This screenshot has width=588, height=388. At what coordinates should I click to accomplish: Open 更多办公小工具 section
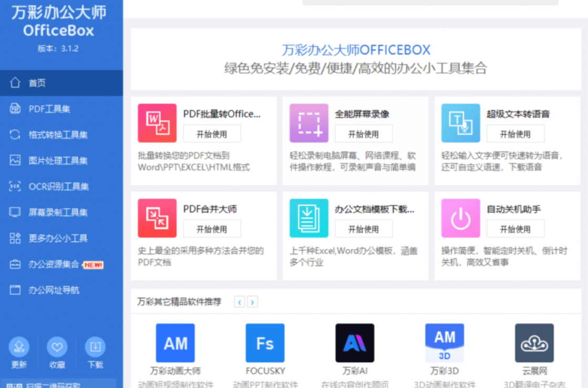point(61,238)
